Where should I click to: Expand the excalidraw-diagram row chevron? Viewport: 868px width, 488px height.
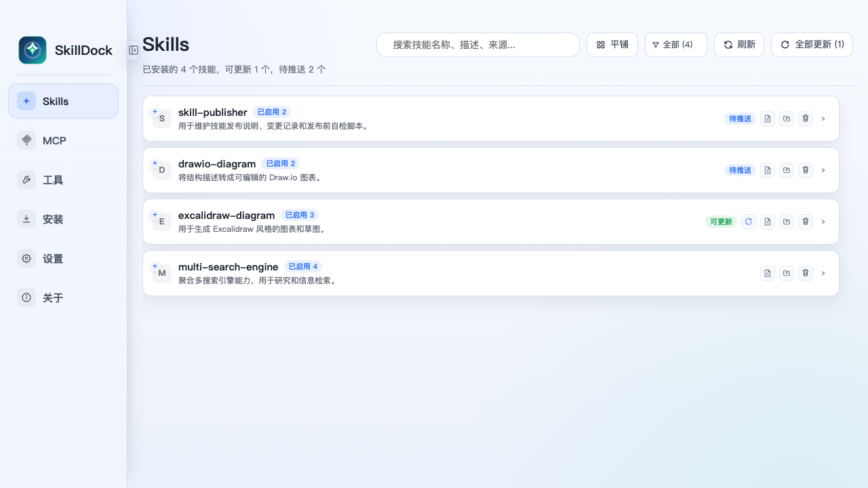click(823, 222)
